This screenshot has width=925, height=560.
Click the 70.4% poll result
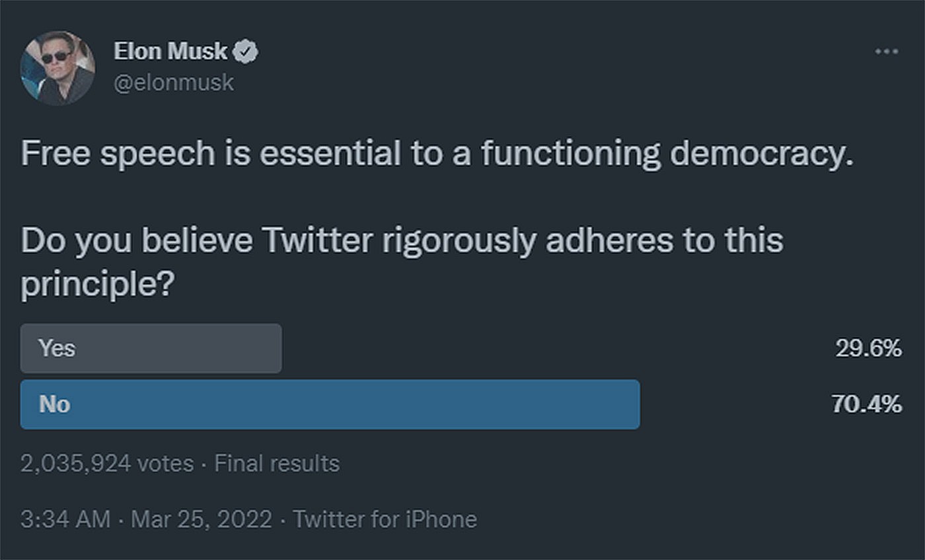click(867, 404)
